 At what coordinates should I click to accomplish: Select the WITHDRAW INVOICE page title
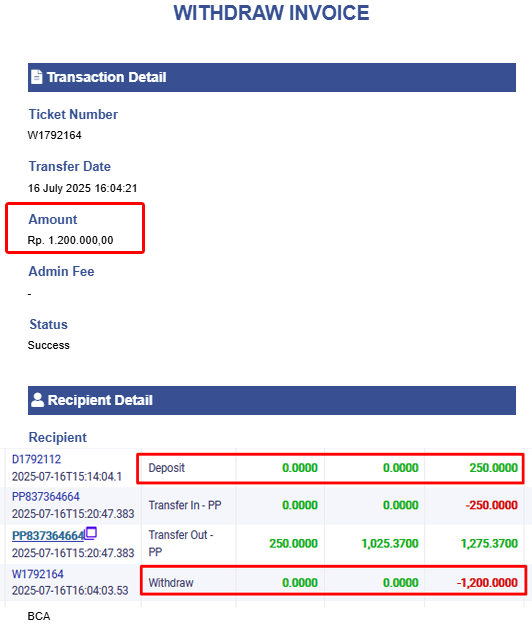click(271, 13)
